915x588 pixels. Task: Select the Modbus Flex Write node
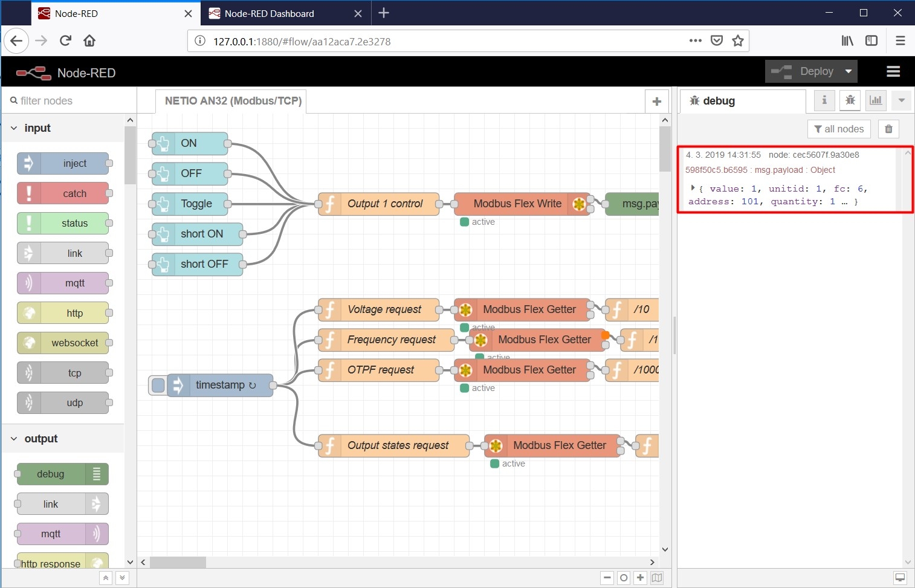pos(522,204)
